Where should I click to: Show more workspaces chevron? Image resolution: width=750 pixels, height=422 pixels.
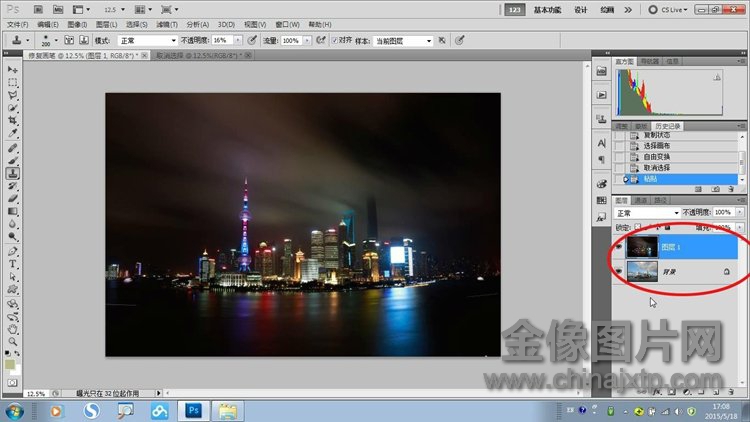[628, 10]
